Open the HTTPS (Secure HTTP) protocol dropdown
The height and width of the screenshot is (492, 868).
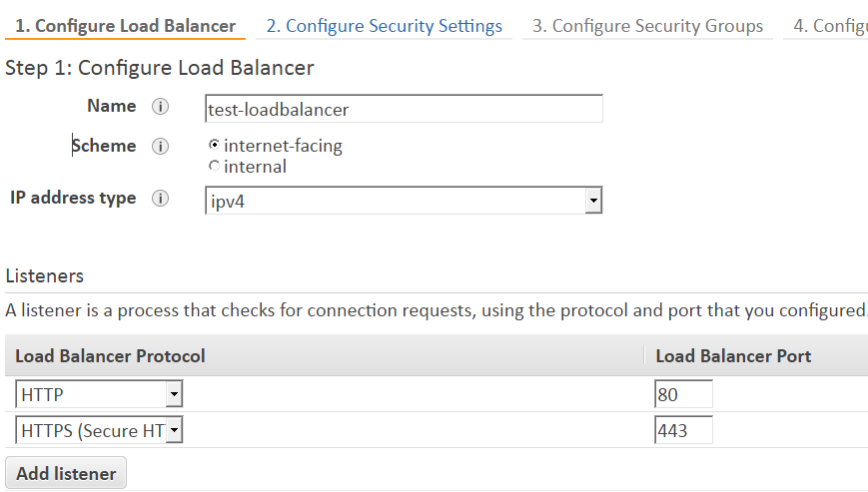click(99, 430)
